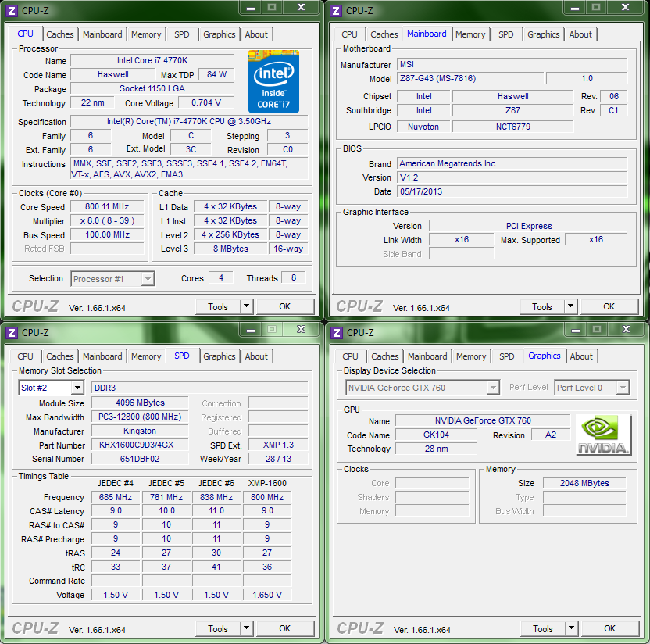Click the PC3-12800 (800 MHz) max bandwidth field
This screenshot has height=644, width=650.
(x=140, y=417)
